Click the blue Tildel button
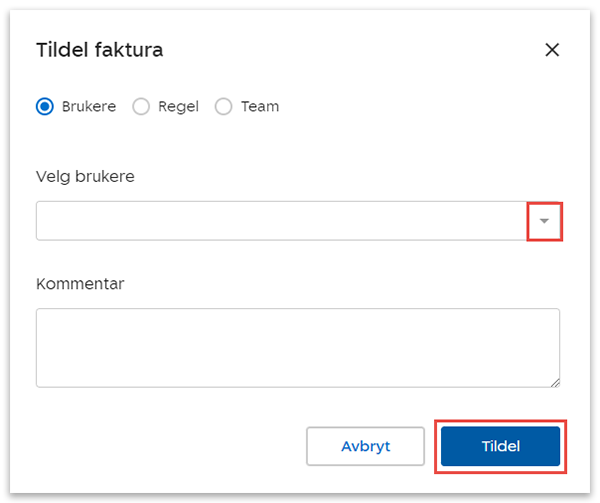The image size is (600, 503). coord(501,446)
